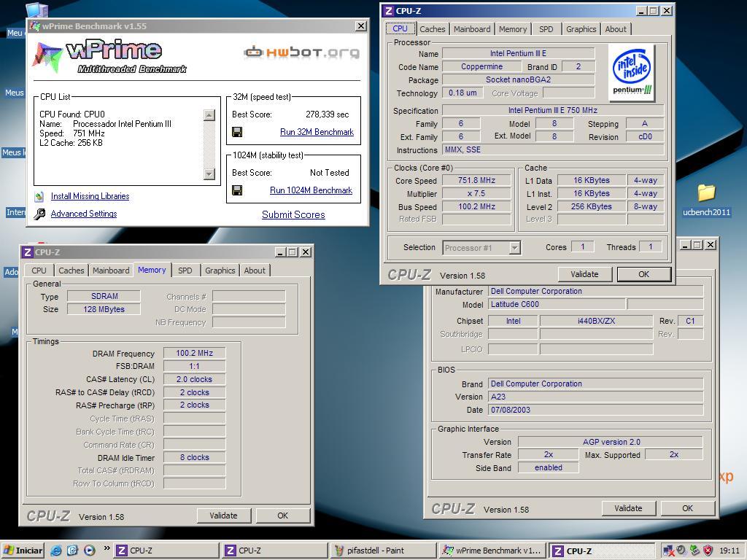
Task: Switch to the Caches tab in the top CPU-Z window
Action: click(x=433, y=29)
